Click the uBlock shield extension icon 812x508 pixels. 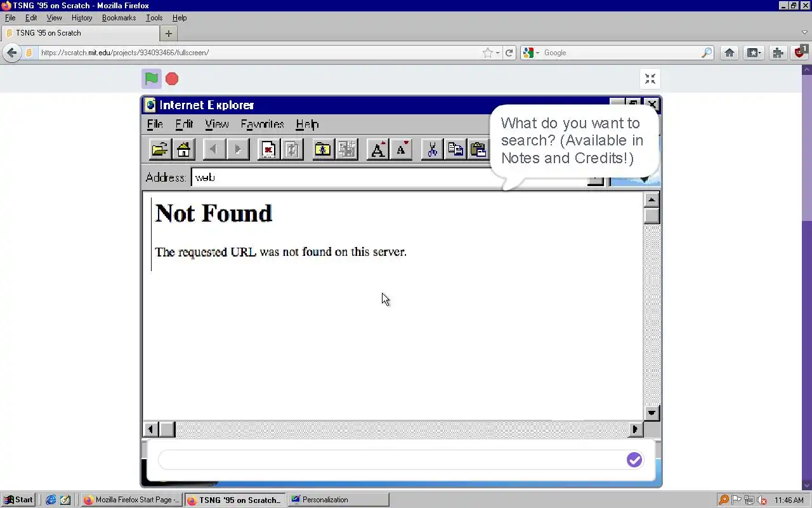coord(800,52)
